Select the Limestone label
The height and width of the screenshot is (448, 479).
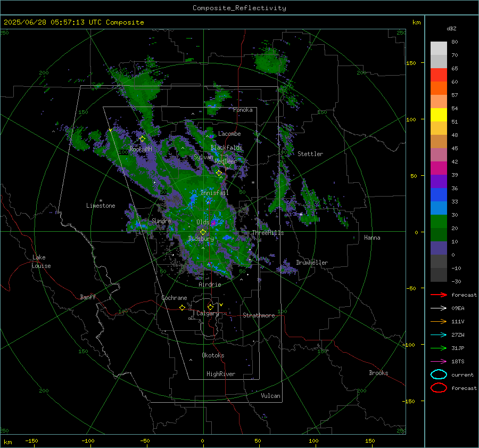[101, 206]
